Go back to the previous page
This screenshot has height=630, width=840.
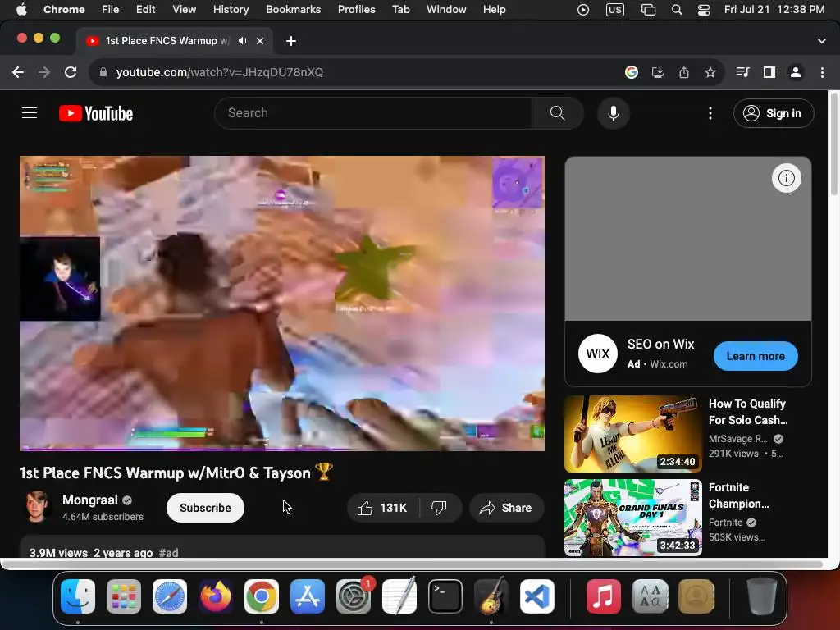(x=18, y=72)
